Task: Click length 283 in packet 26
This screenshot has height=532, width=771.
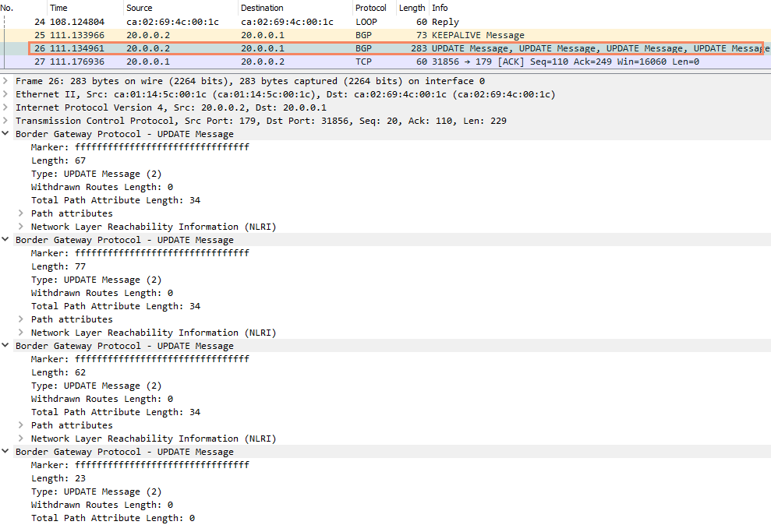Action: (419, 48)
